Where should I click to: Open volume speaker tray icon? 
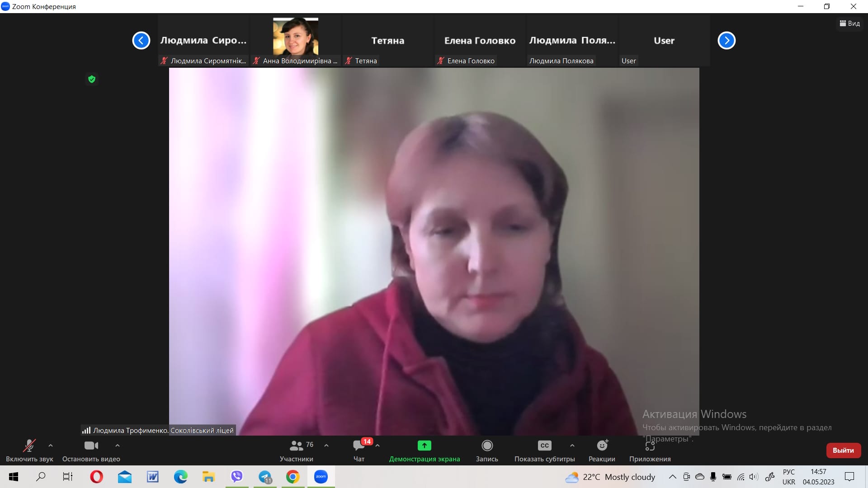pos(754,477)
